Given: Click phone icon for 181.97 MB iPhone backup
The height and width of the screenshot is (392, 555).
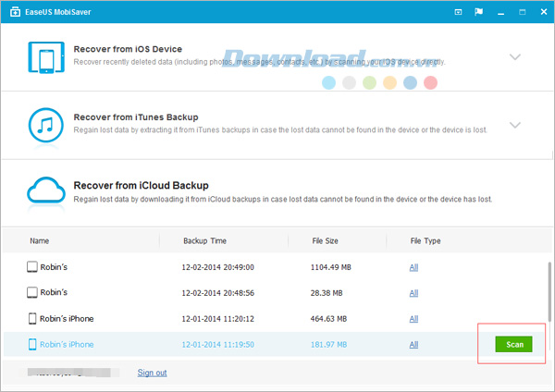Looking at the screenshot, I should [x=32, y=344].
